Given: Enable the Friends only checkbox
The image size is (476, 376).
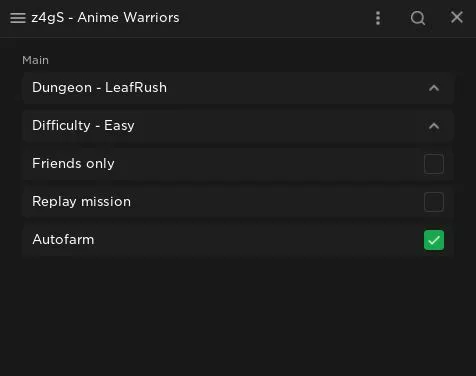Looking at the screenshot, I should pyautogui.click(x=434, y=164).
